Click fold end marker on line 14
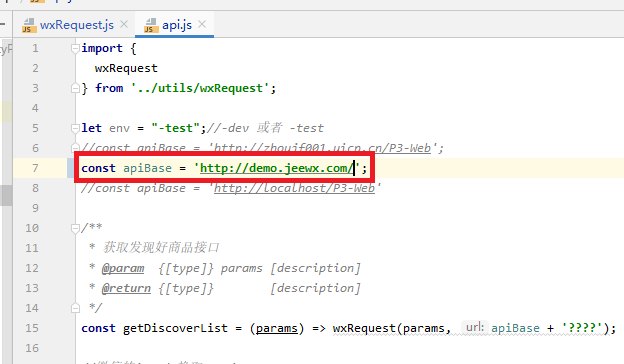 pyautogui.click(x=75, y=308)
